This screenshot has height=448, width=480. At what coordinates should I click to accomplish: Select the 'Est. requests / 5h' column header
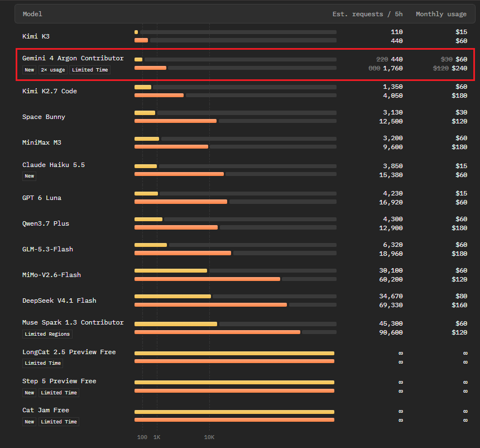pos(367,14)
